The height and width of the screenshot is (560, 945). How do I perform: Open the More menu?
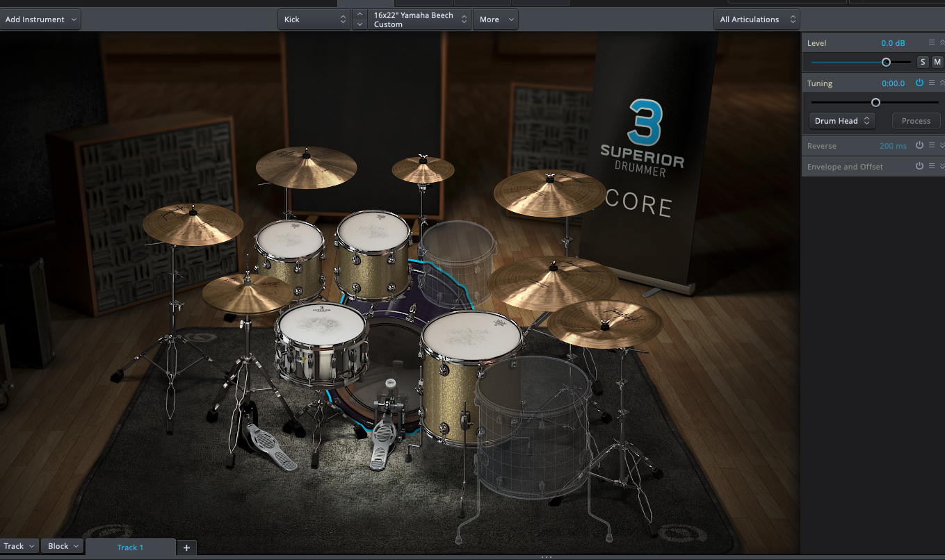coord(495,19)
